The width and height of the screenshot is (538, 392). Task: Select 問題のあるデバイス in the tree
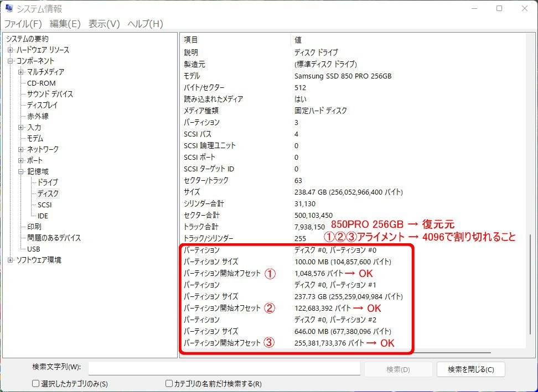[x=54, y=238]
